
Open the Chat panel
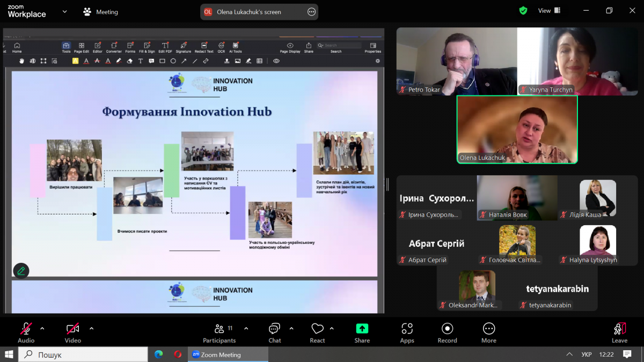pyautogui.click(x=275, y=333)
